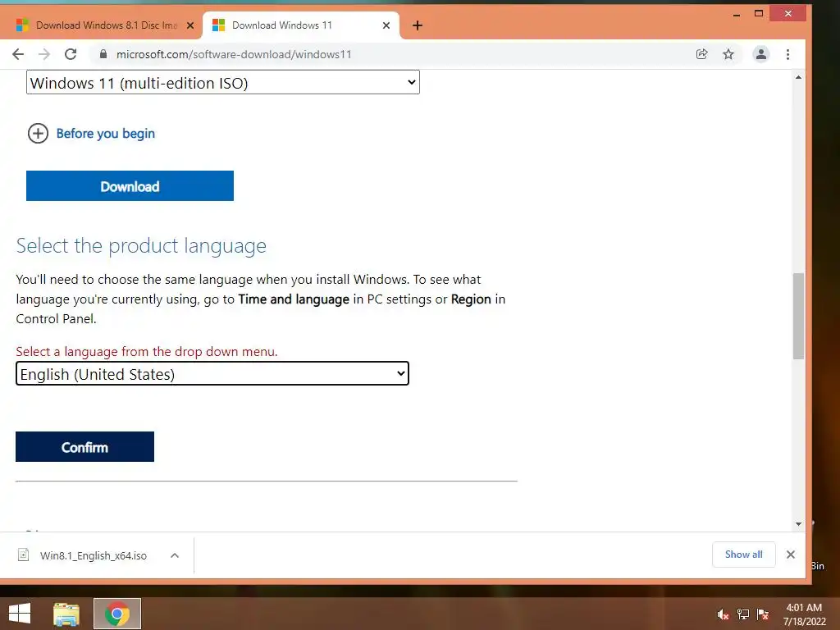Screen dimensions: 840x630
Task: Open a new tab with the plus button
Action: tap(418, 25)
